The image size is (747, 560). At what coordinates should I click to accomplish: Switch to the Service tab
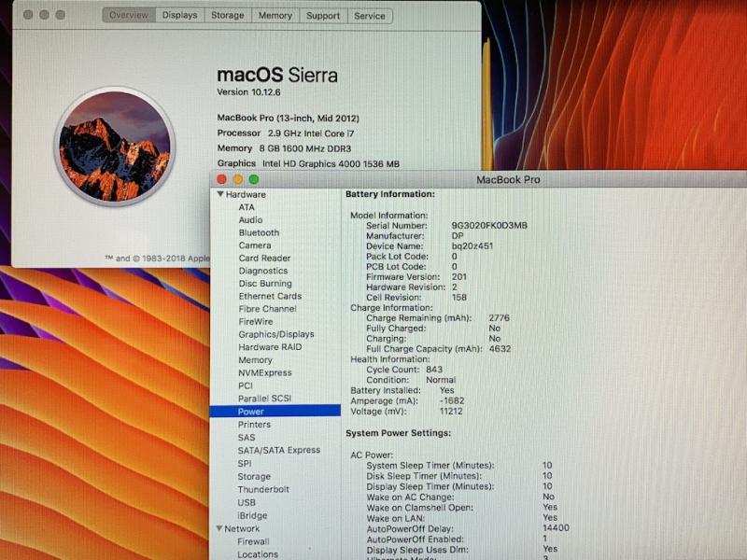point(369,16)
